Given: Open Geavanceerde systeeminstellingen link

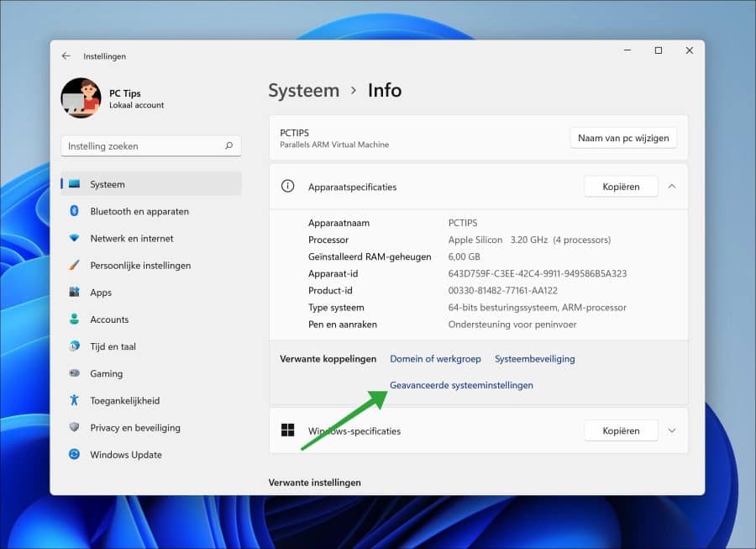Looking at the screenshot, I should [461, 385].
